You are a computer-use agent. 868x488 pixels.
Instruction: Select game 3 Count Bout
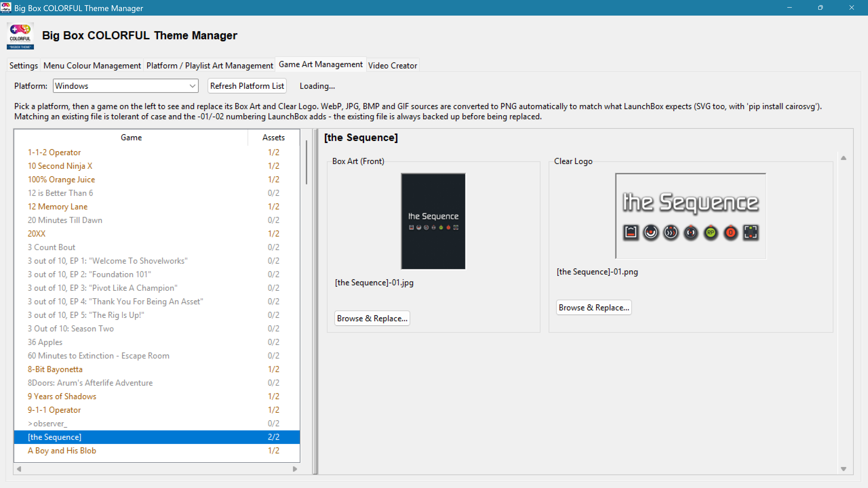pos(157,247)
